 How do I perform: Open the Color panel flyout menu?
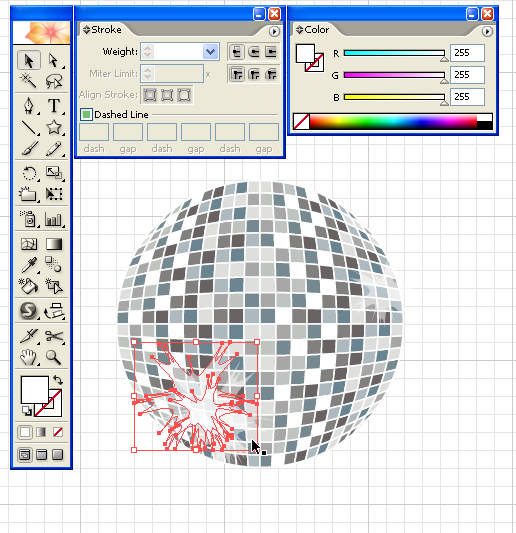[487, 31]
